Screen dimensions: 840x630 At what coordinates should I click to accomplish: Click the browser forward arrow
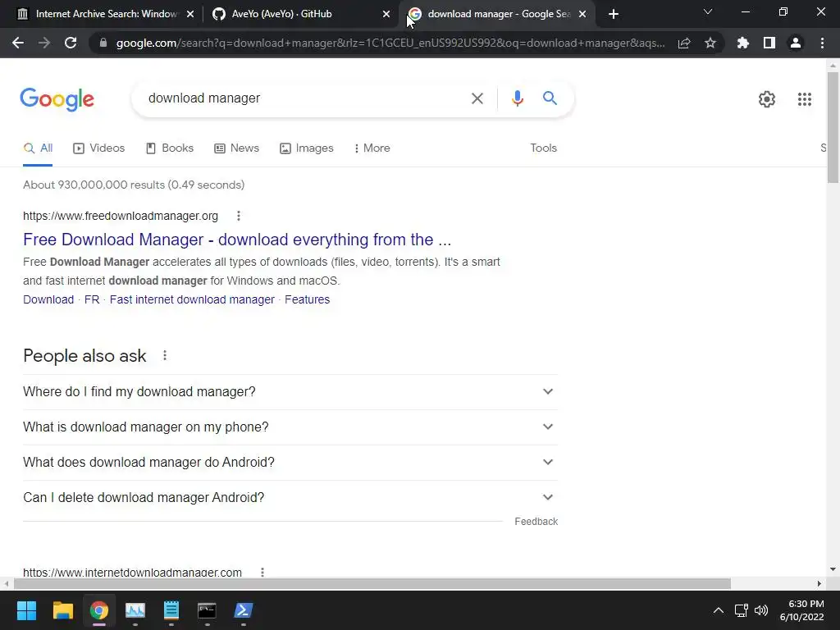point(44,43)
